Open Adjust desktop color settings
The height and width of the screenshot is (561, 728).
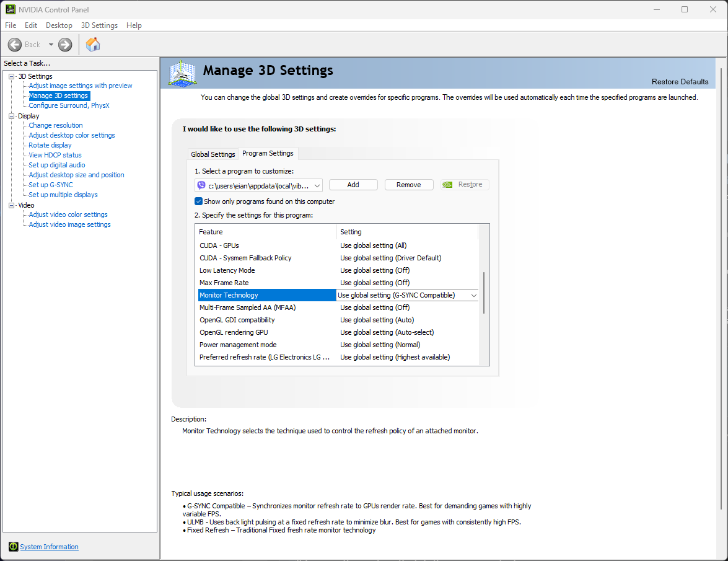[72, 135]
